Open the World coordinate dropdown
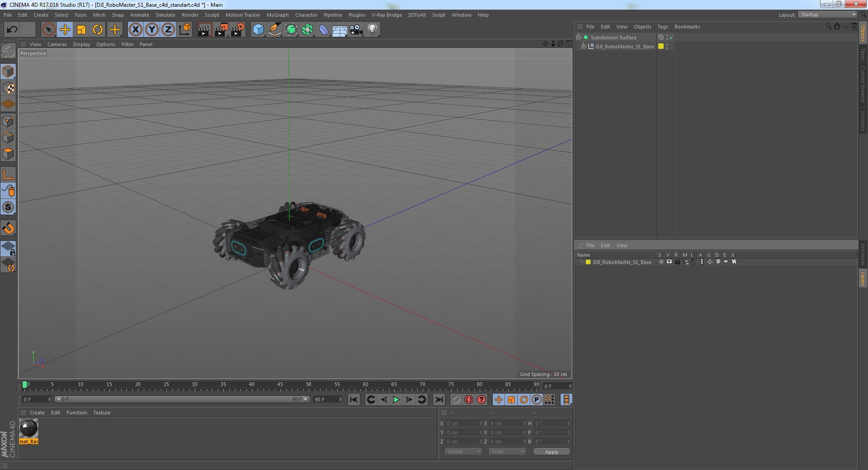 click(463, 451)
